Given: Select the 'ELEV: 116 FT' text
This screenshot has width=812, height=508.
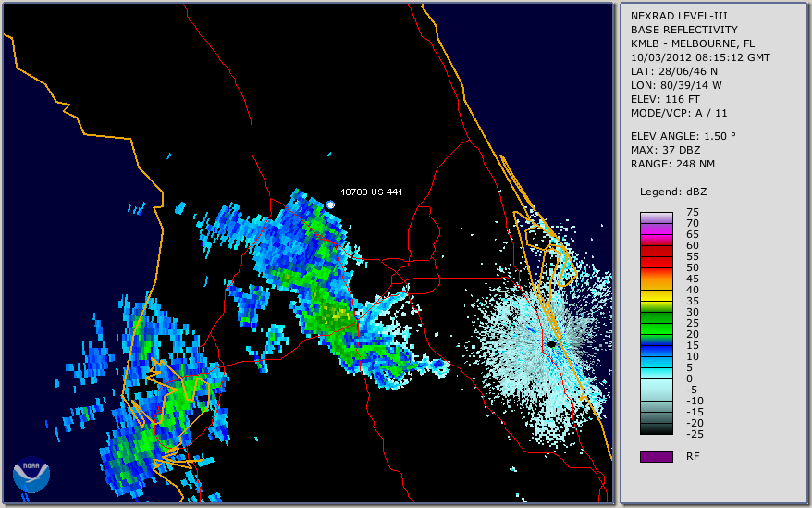Looking at the screenshot, I should (665, 99).
